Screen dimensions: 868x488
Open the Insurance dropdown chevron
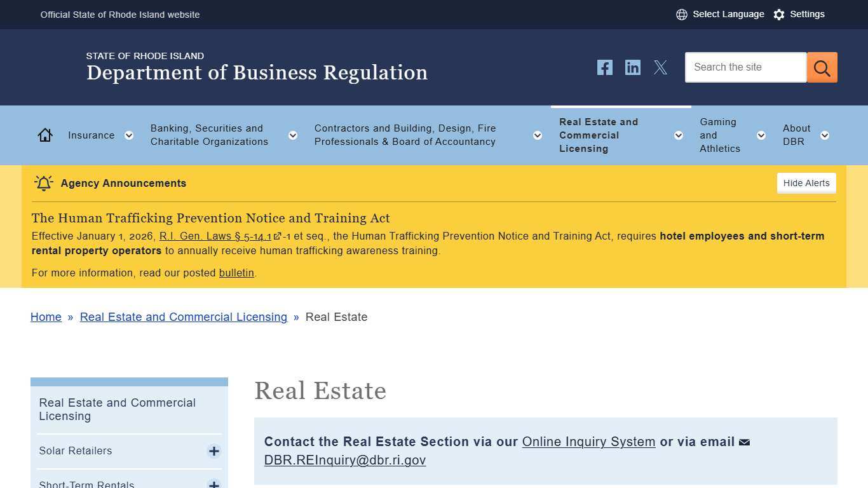pyautogui.click(x=129, y=135)
